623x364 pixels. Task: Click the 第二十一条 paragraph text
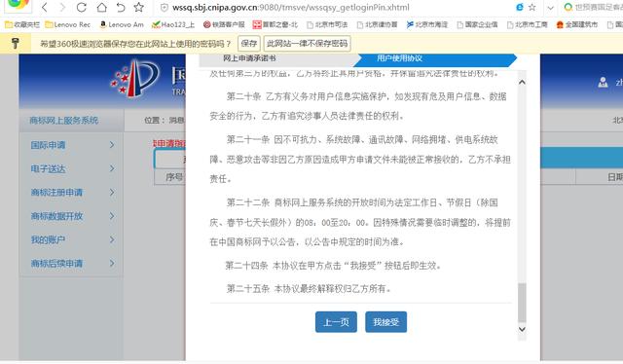[360, 160]
